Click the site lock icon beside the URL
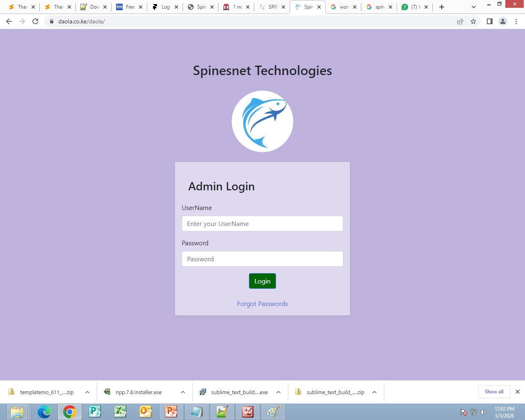This screenshot has height=420, width=525. click(52, 21)
